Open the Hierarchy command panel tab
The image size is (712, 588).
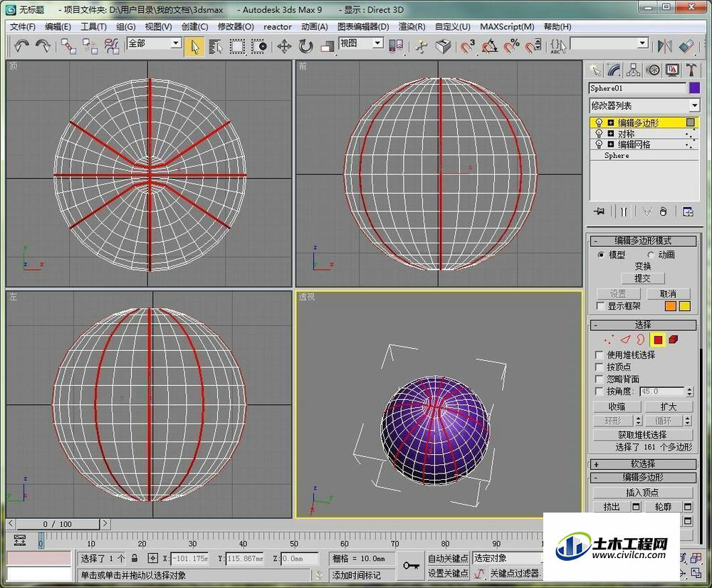(x=634, y=70)
